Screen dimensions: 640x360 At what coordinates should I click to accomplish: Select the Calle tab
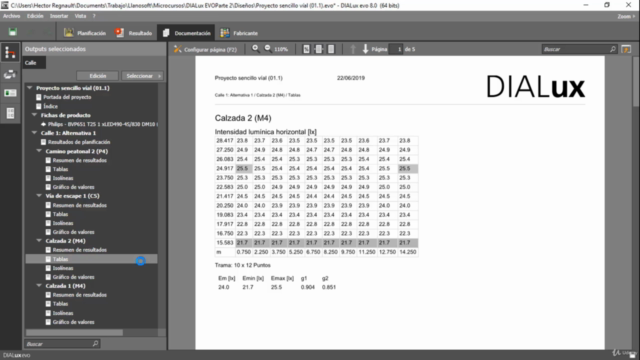coord(34,62)
